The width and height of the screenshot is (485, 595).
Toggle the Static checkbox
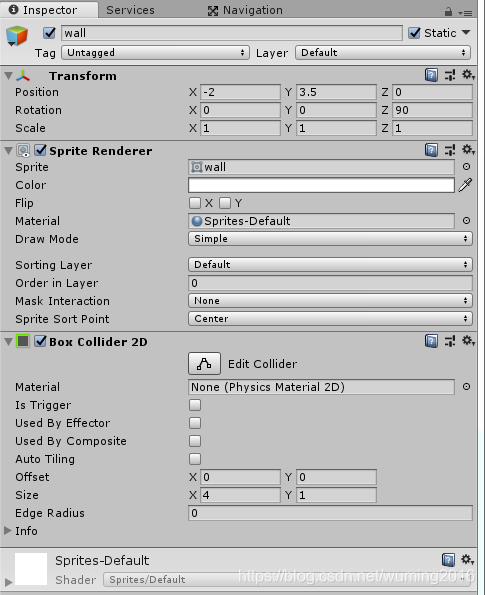pos(414,33)
